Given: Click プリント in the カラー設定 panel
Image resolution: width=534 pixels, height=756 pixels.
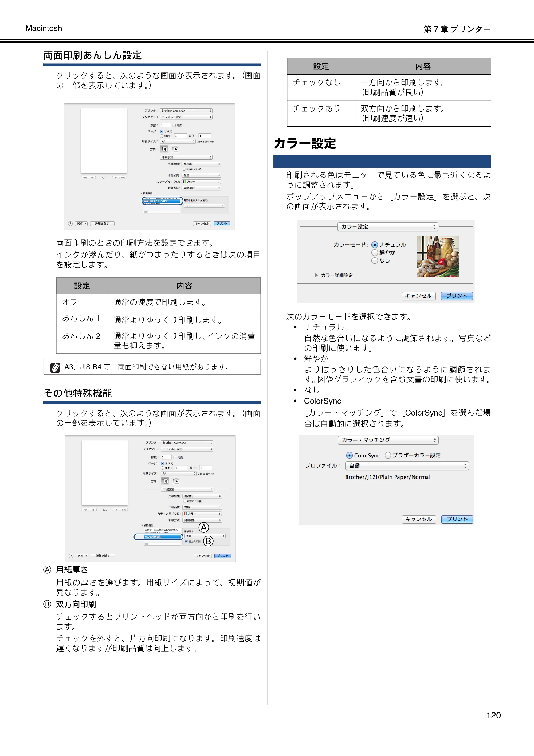Looking at the screenshot, I should click(457, 296).
